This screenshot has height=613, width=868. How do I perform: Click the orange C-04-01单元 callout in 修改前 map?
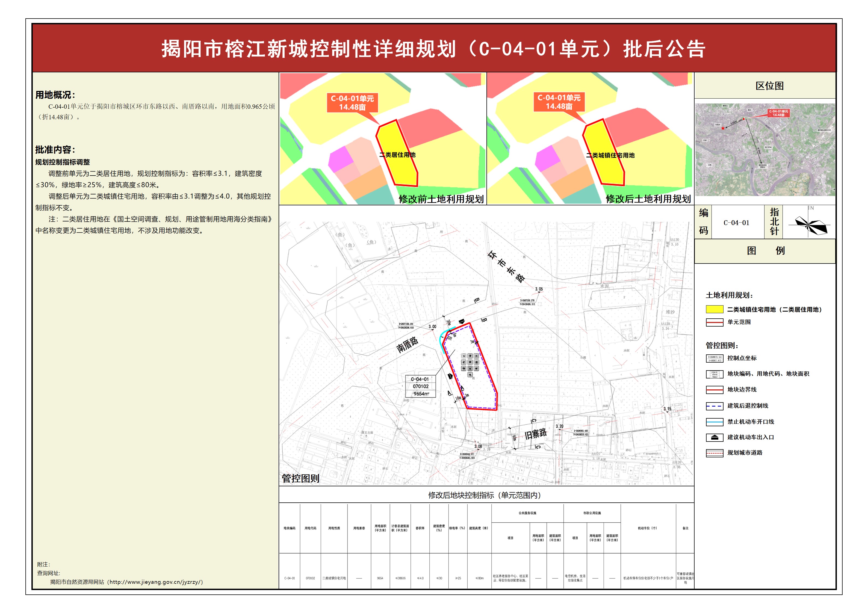352,103
